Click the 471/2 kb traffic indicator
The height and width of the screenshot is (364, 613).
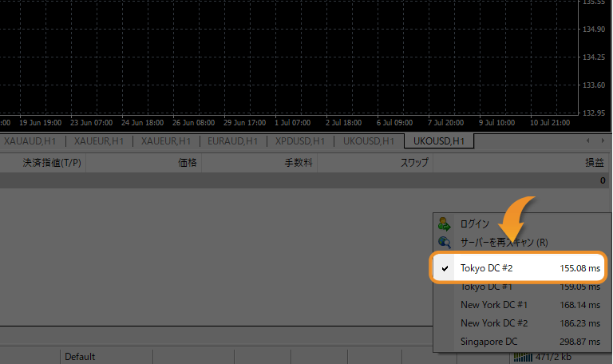click(553, 357)
